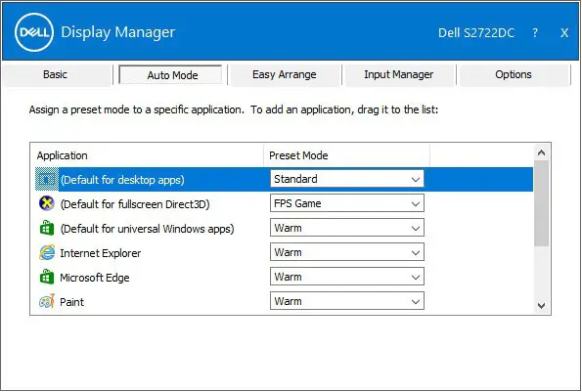The height and width of the screenshot is (392, 582).
Task: Click the Dell S2722DC monitor name
Action: (476, 33)
